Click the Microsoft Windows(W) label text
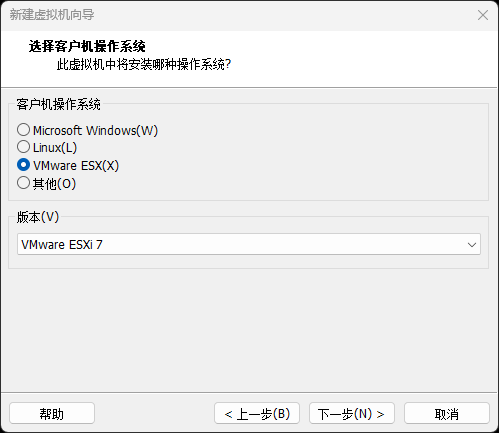The image size is (499, 433). (x=95, y=130)
